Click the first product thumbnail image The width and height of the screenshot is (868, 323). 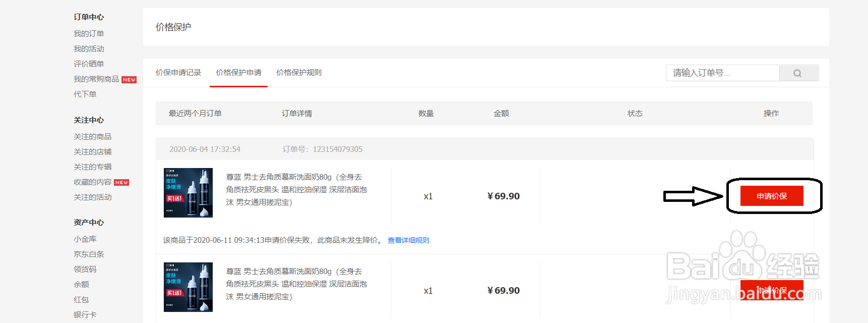188,193
